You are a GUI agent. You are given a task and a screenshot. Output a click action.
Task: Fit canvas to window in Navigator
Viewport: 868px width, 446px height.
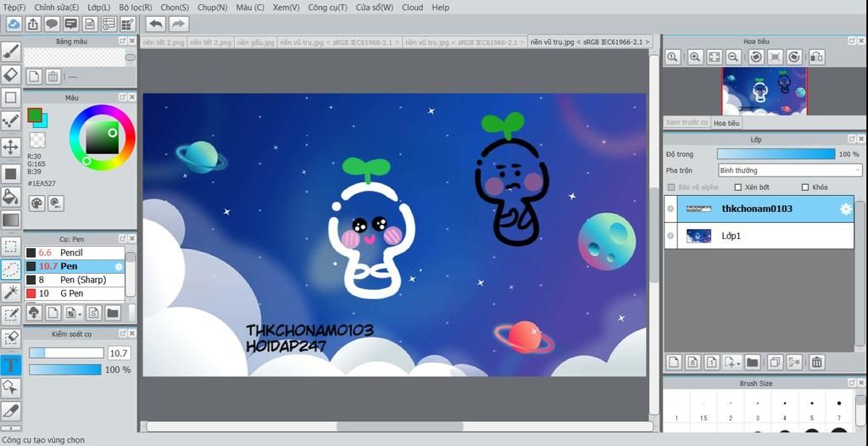[x=714, y=57]
